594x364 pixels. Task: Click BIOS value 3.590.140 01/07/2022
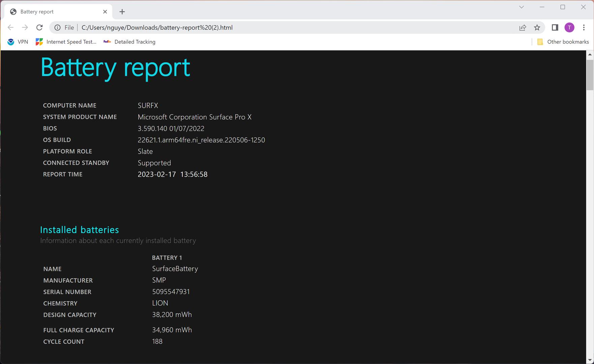171,128
